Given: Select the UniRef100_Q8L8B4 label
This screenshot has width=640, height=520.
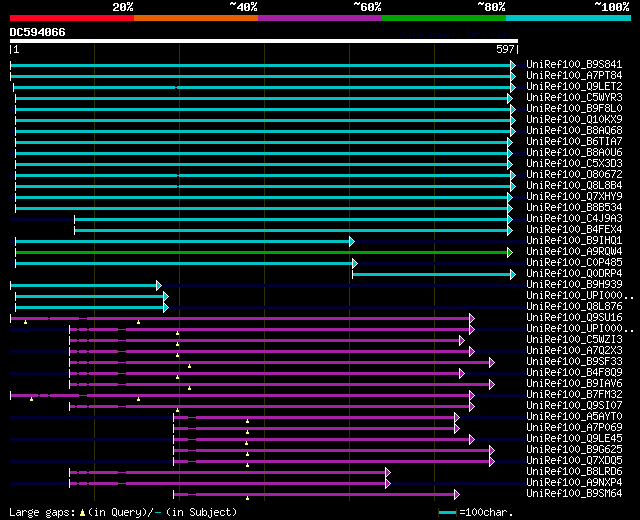Looking at the screenshot, I should [574, 186].
